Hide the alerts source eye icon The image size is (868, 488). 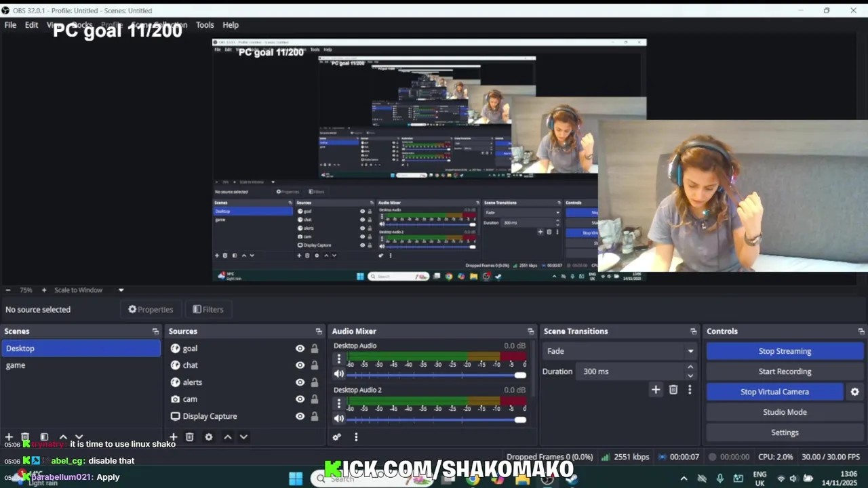click(x=300, y=382)
